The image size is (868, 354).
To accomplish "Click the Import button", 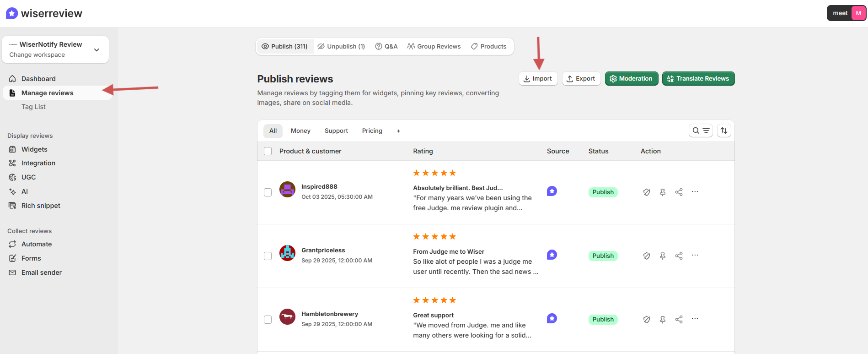I will pos(538,79).
